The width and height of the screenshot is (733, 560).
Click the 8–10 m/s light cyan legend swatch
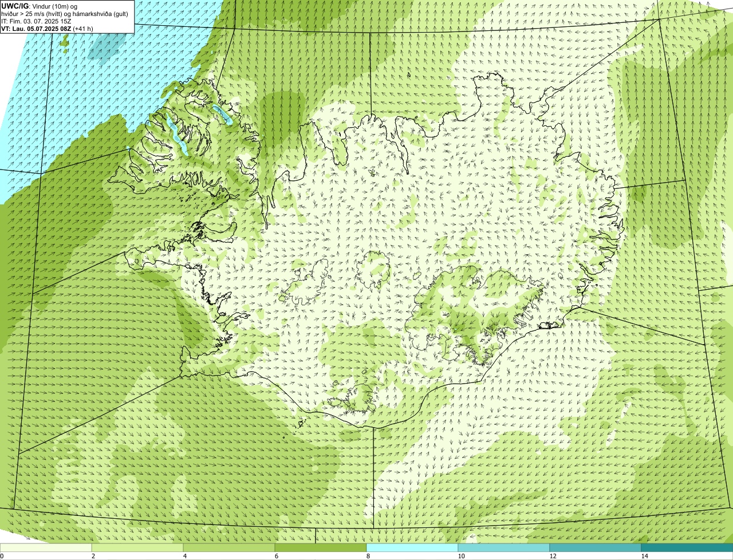[412, 547]
